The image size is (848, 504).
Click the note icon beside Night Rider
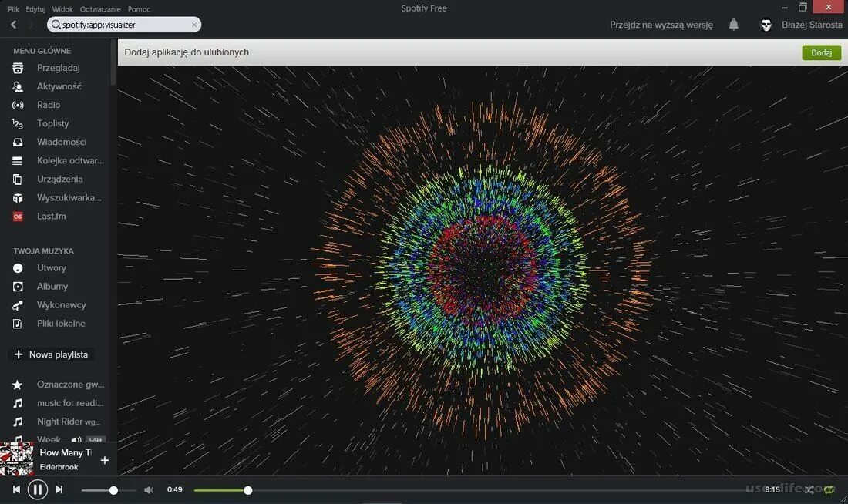tap(18, 422)
